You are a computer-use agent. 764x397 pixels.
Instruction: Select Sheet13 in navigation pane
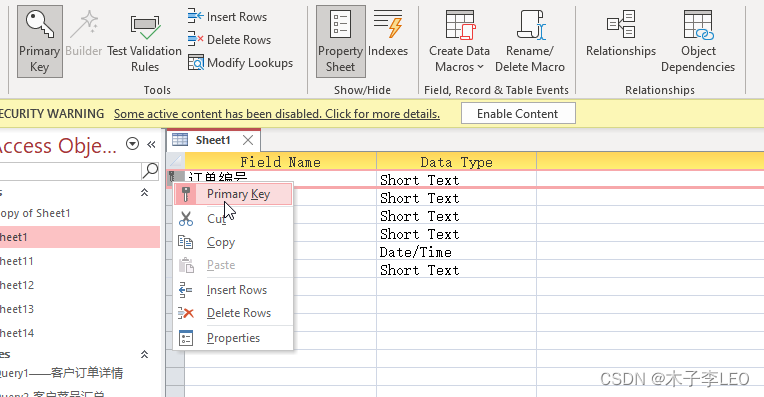(x=80, y=309)
